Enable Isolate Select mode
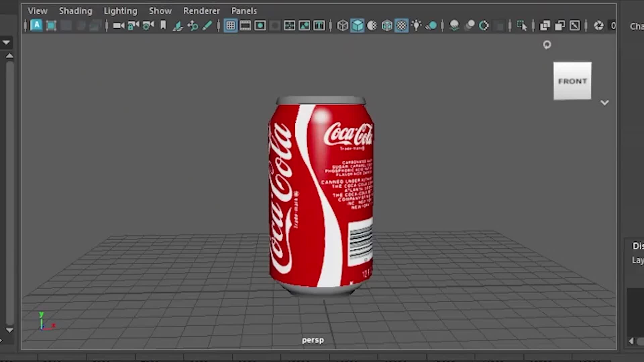Viewport: 644px width, 362px height. click(x=522, y=25)
